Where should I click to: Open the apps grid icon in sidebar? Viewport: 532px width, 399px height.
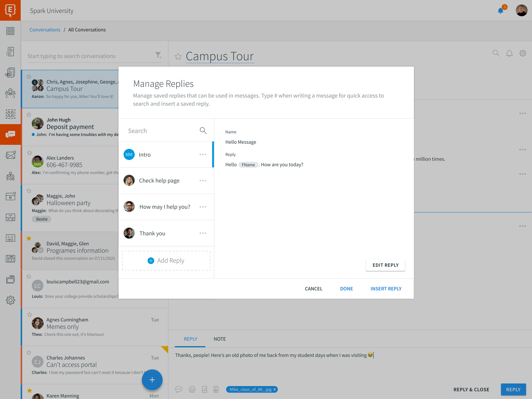[10, 31]
